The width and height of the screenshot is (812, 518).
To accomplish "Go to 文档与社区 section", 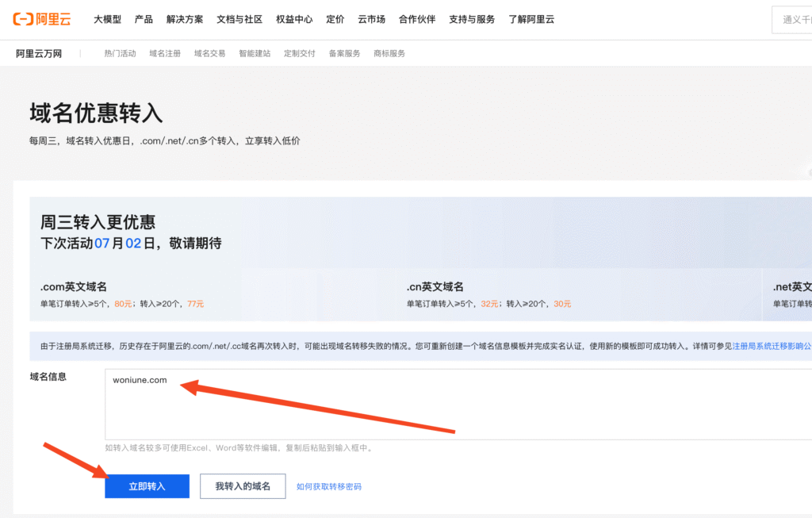I will [239, 19].
